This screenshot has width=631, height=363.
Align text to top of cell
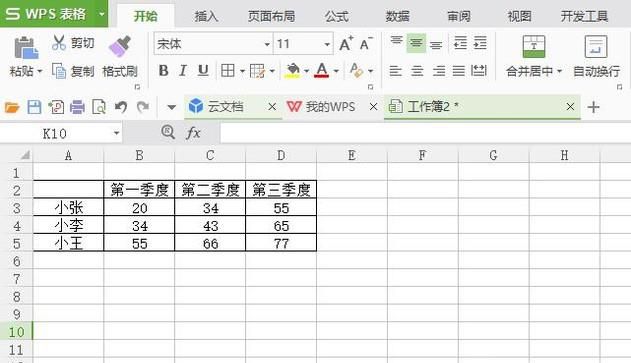[x=396, y=41]
